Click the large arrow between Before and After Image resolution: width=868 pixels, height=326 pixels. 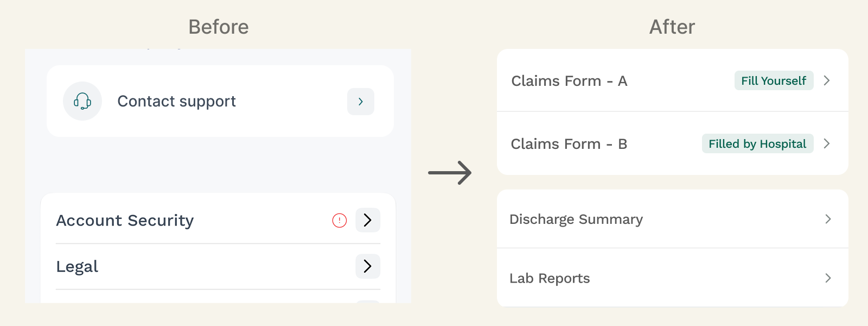pyautogui.click(x=450, y=173)
